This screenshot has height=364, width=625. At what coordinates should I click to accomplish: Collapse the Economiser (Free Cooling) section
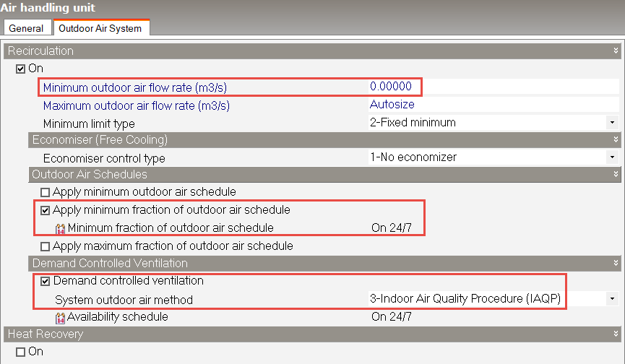click(x=616, y=140)
